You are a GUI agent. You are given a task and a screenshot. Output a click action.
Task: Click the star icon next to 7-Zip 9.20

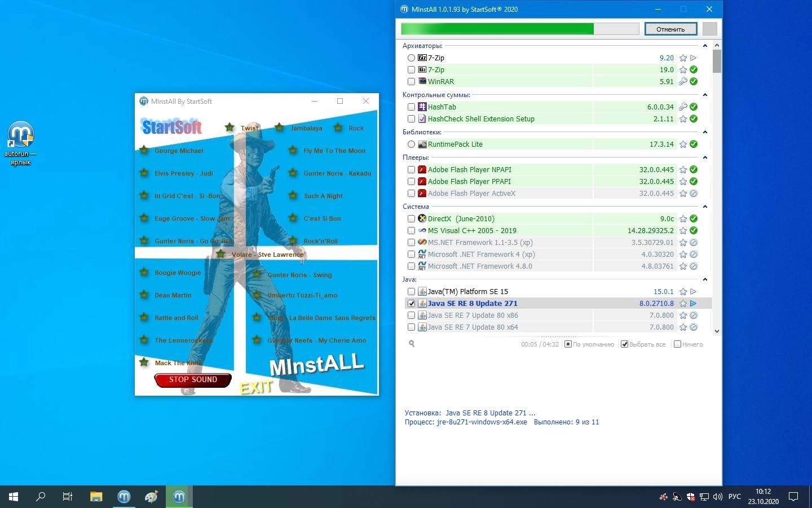click(x=683, y=58)
